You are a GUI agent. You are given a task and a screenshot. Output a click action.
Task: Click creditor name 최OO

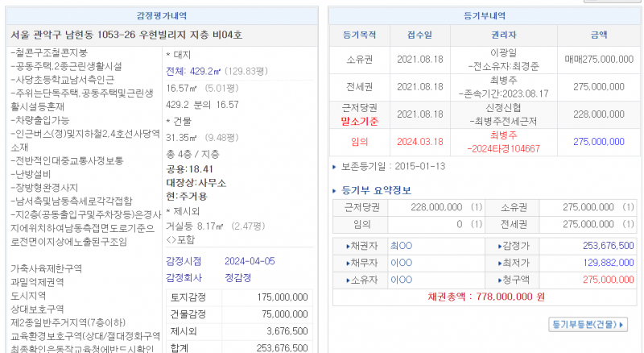pos(401,244)
